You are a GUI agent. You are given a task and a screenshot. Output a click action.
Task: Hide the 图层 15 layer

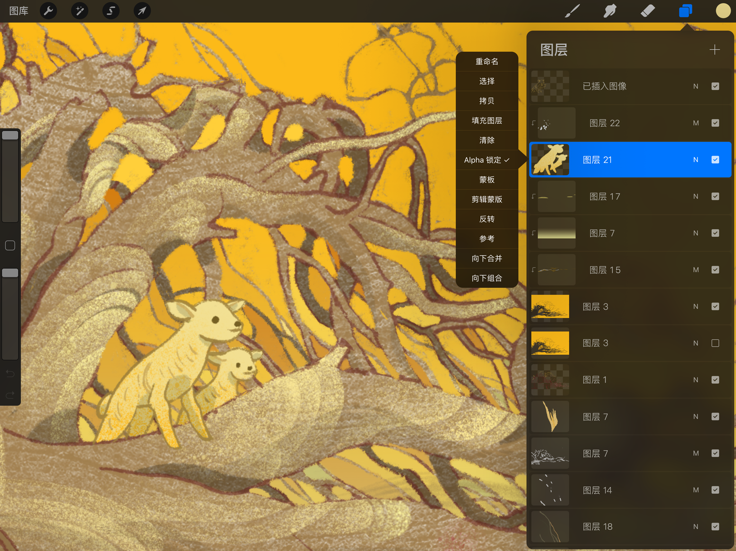point(715,270)
